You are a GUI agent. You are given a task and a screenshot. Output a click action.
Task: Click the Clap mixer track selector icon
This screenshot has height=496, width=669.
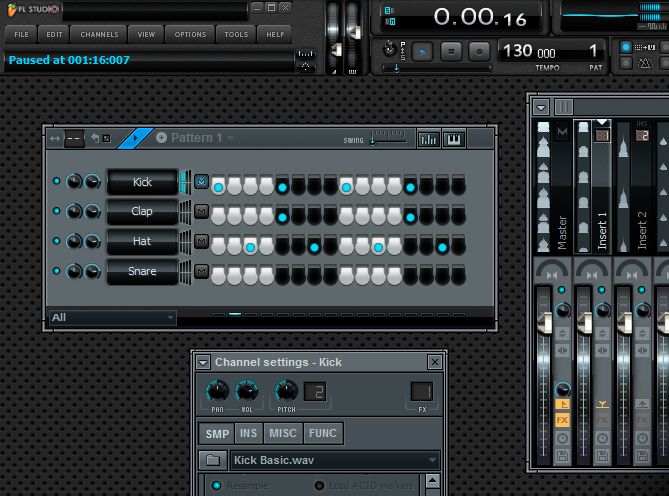click(201, 212)
